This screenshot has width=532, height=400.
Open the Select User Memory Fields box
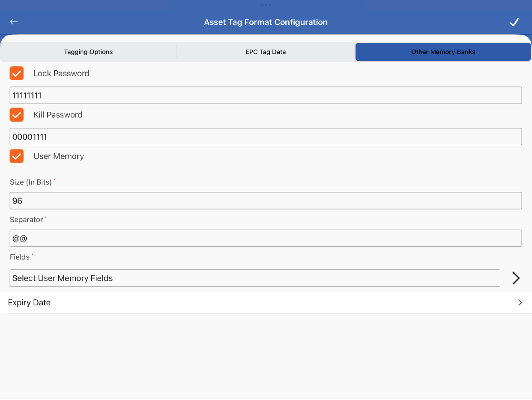(254, 278)
